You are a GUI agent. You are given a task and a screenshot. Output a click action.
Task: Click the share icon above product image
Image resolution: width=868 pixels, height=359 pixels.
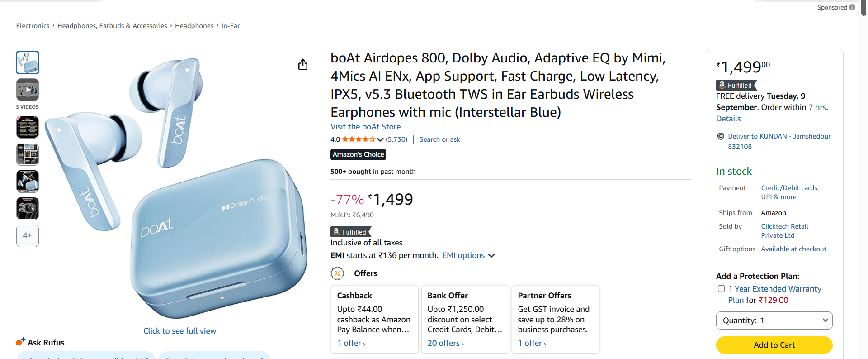click(303, 65)
